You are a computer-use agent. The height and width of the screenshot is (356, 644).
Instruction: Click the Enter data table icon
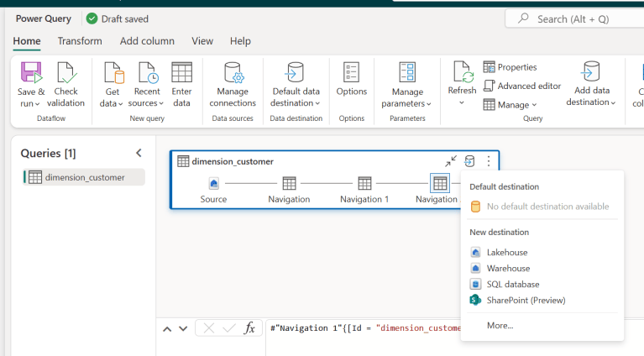(181, 72)
